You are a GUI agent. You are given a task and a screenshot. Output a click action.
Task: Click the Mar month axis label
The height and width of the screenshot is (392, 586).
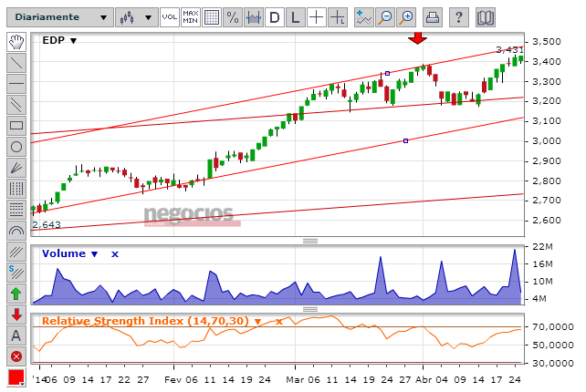[295, 380]
